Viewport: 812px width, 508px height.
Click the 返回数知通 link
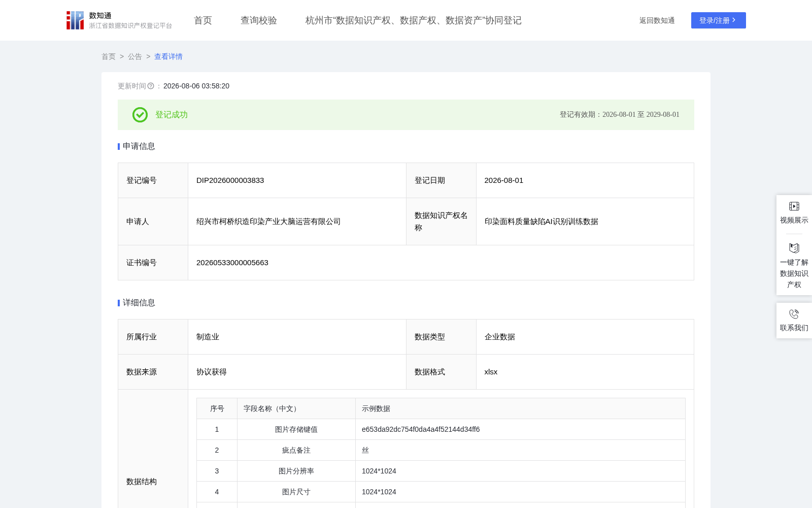click(657, 20)
